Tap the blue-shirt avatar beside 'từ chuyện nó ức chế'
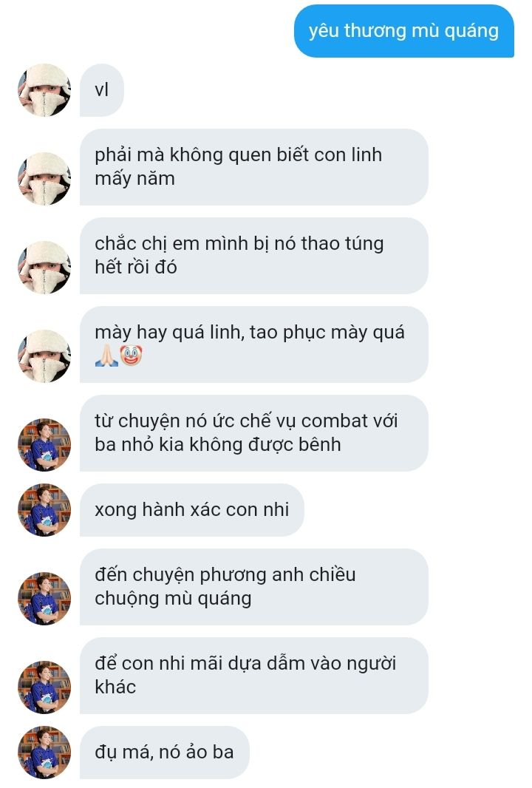This screenshot has height=788, width=532. tap(44, 445)
